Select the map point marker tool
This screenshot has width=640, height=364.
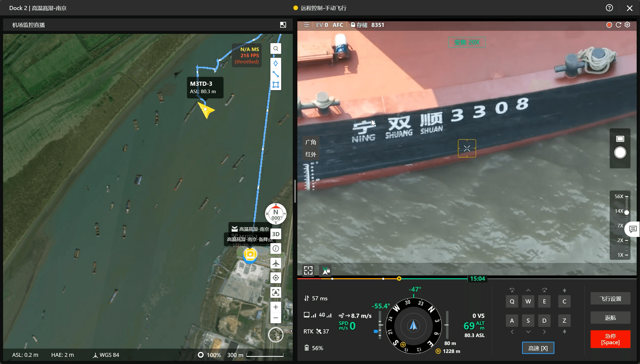pyautogui.click(x=276, y=63)
